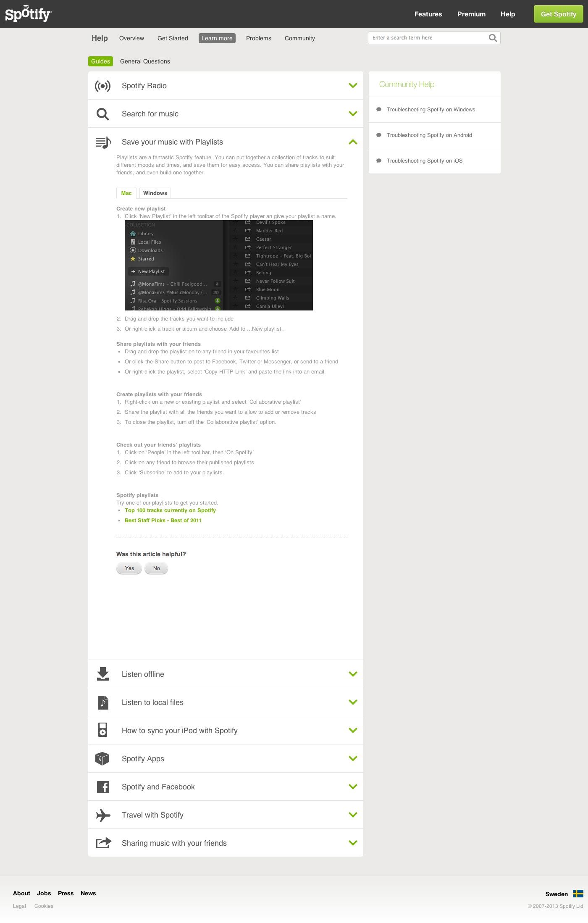Expand the Travel with Spotify chevron
The image size is (588, 923).
pyautogui.click(x=353, y=815)
